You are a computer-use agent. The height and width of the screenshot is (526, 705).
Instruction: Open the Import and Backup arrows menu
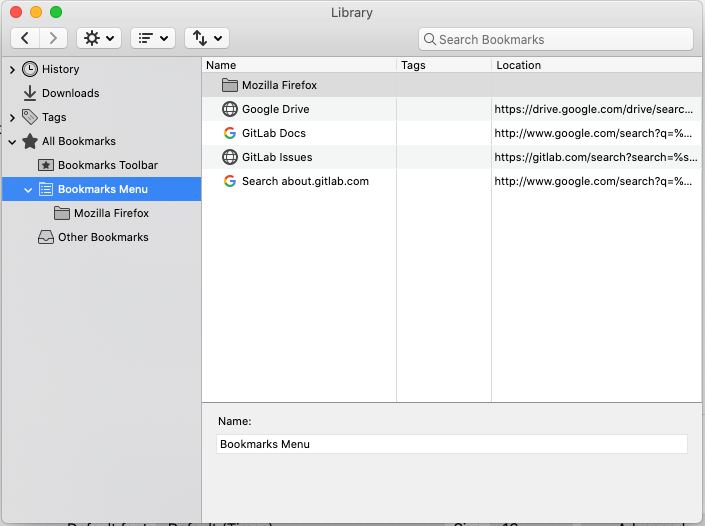[207, 38]
